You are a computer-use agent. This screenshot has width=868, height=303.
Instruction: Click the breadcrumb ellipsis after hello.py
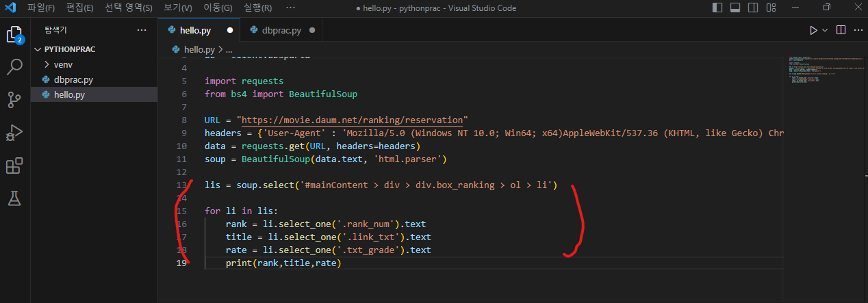tap(229, 50)
